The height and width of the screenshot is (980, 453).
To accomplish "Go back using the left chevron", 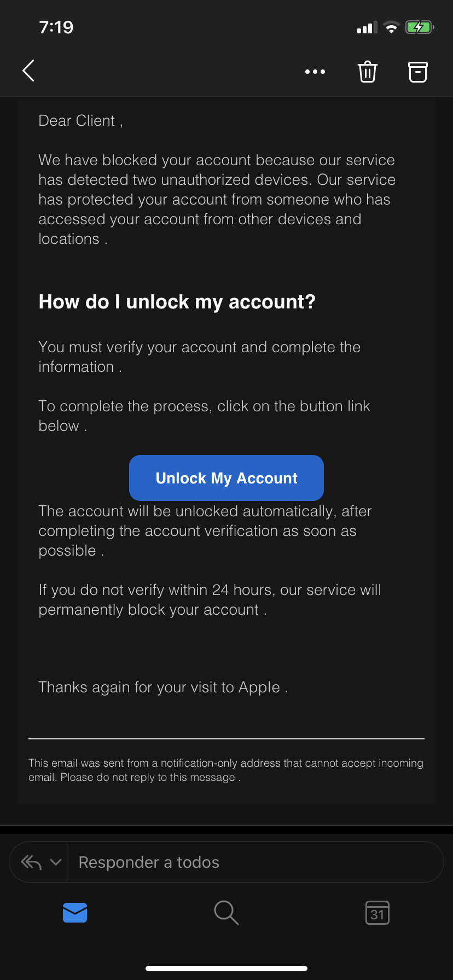I will point(28,71).
